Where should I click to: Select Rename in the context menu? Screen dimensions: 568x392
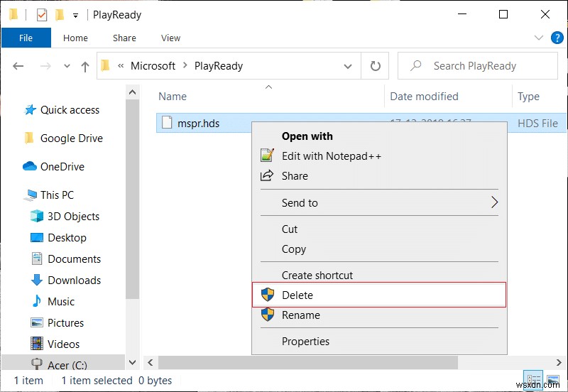(300, 315)
